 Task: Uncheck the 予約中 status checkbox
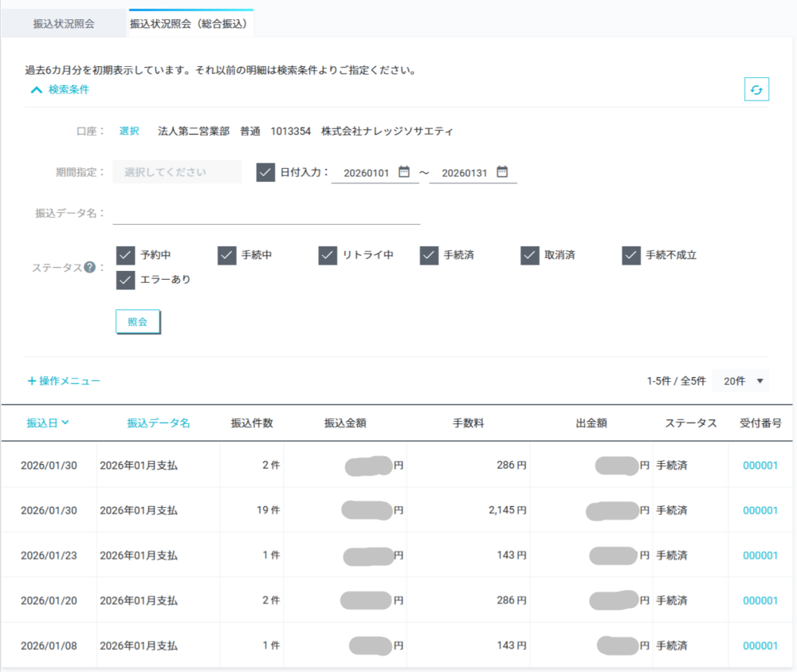pyautogui.click(x=125, y=255)
